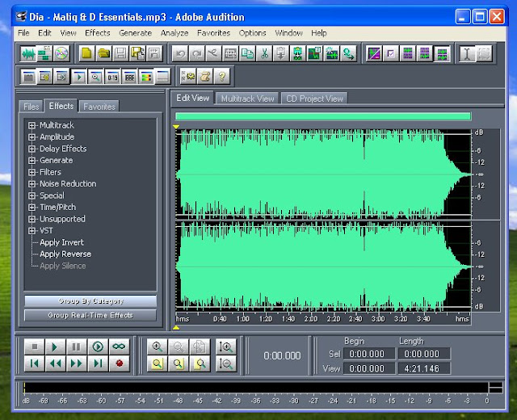The image size is (517, 420).
Task: Switch to Edit waveform view icon
Action: (28, 54)
